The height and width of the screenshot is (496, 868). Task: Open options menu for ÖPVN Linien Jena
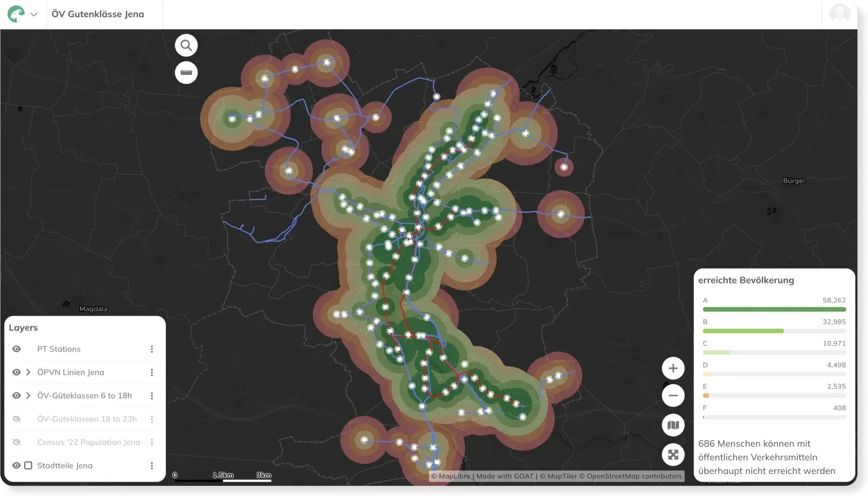152,372
